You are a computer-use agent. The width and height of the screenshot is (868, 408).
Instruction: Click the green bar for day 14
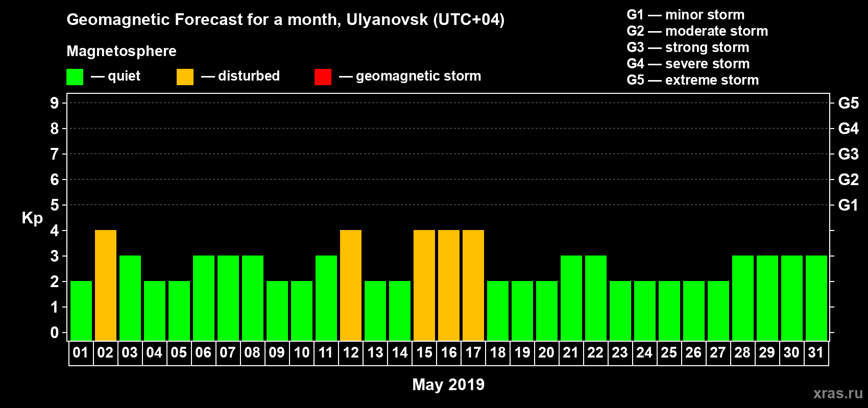click(400, 311)
